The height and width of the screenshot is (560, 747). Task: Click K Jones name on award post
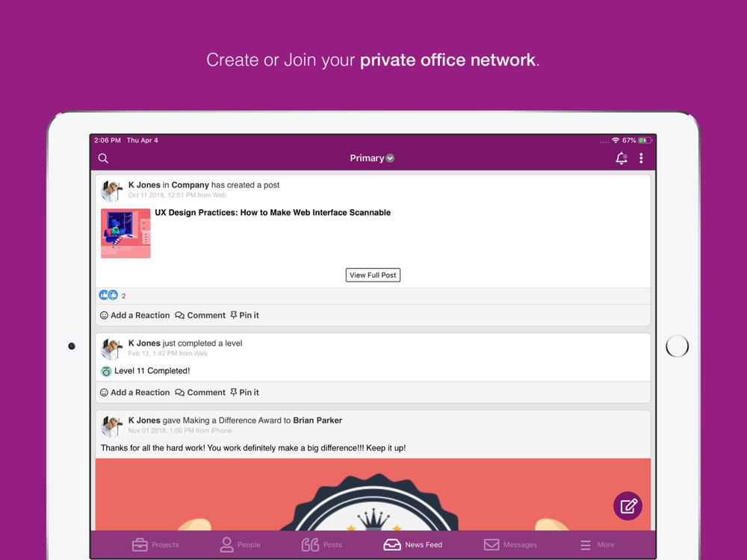point(144,420)
